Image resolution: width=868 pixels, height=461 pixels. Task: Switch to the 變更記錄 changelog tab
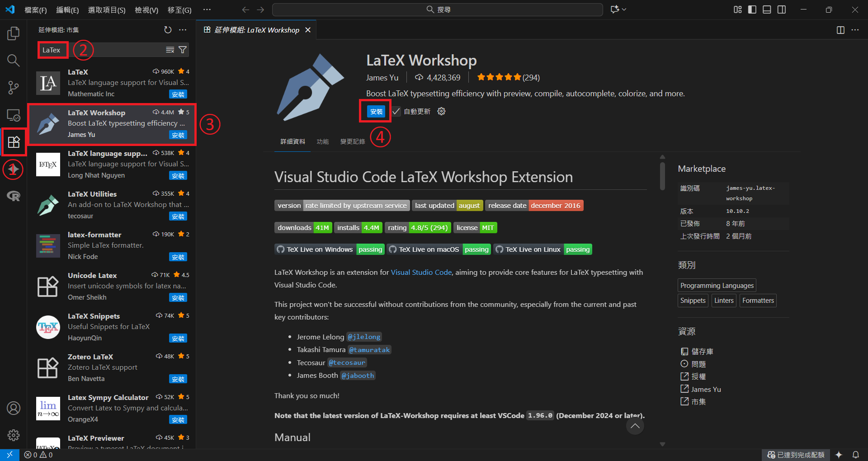(353, 141)
